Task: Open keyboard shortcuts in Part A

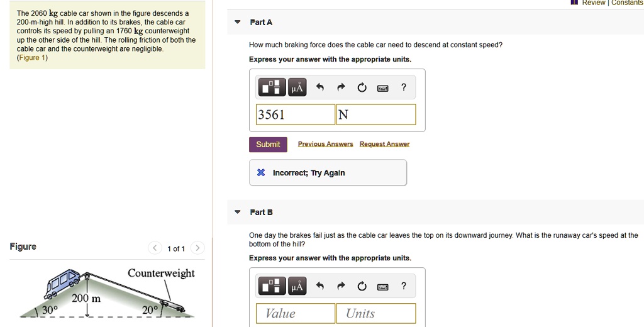Action: (x=382, y=88)
